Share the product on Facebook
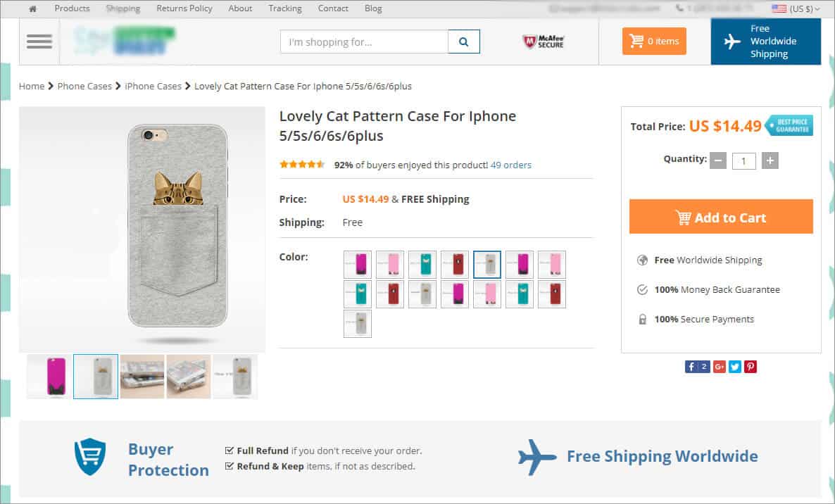This screenshot has width=835, height=504. click(693, 366)
